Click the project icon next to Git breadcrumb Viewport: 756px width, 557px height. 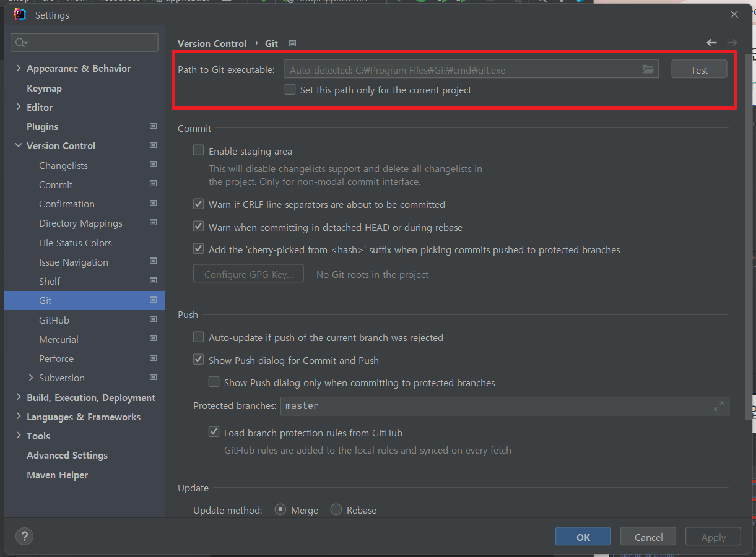(293, 43)
